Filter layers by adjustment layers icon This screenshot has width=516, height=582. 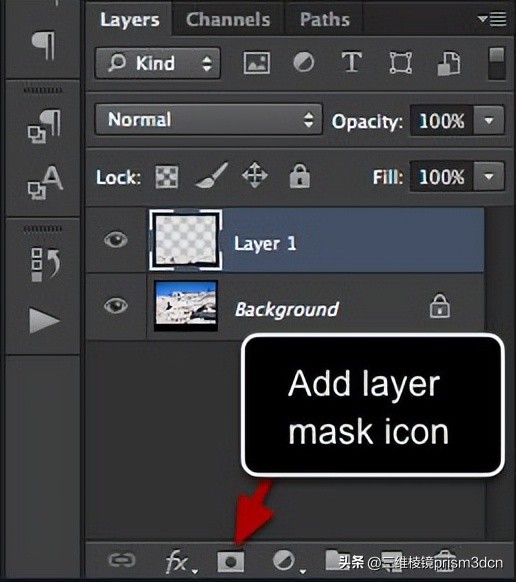[x=304, y=62]
